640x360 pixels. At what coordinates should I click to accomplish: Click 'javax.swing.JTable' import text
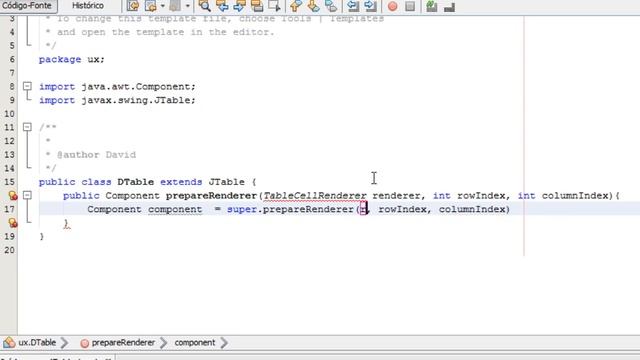tap(136, 100)
